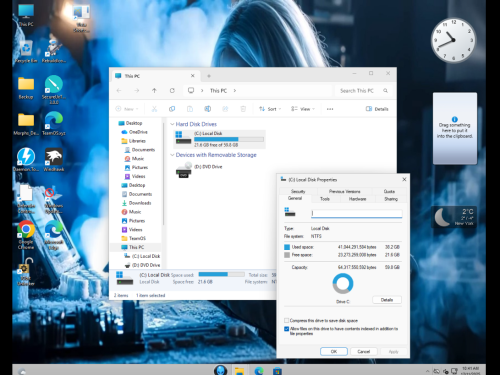Click the Cut scissors icon in toolbar

click(154, 109)
